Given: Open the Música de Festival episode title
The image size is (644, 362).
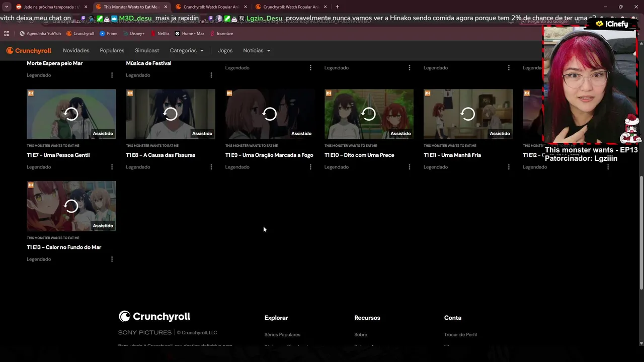Looking at the screenshot, I should 148,63.
